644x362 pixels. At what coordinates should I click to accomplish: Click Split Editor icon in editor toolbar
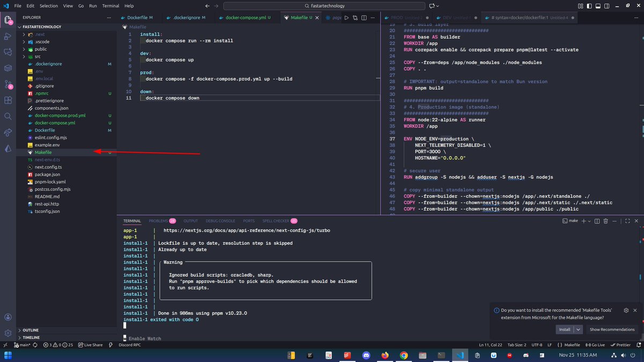[x=363, y=18]
